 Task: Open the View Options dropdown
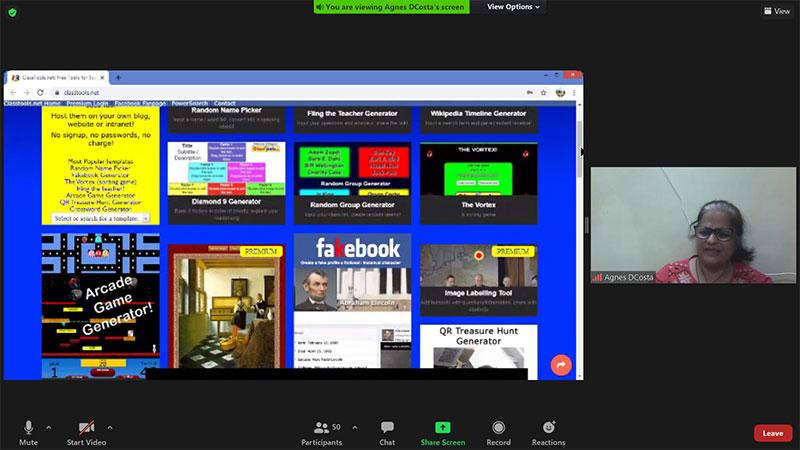513,7
